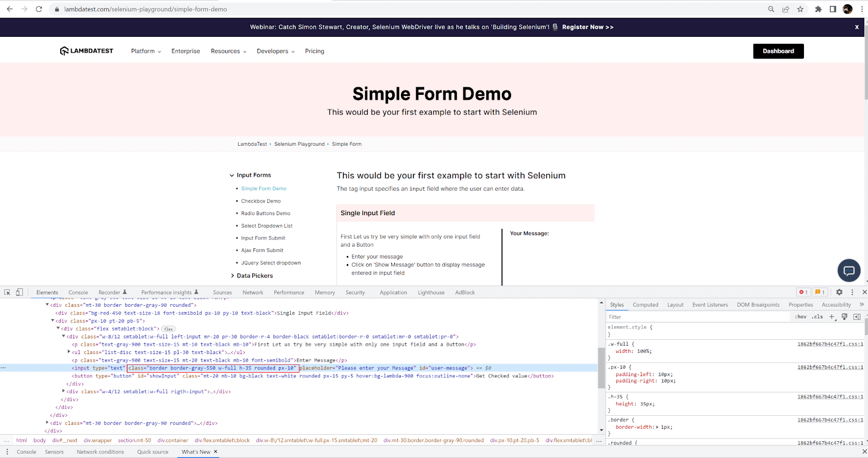
Task: Click the Register Now link in banner
Action: coord(588,27)
